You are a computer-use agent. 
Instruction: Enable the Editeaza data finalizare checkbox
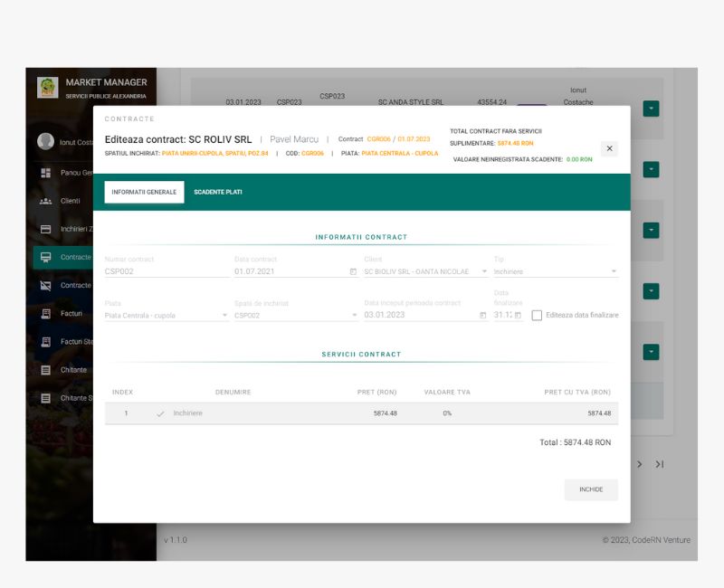click(538, 316)
